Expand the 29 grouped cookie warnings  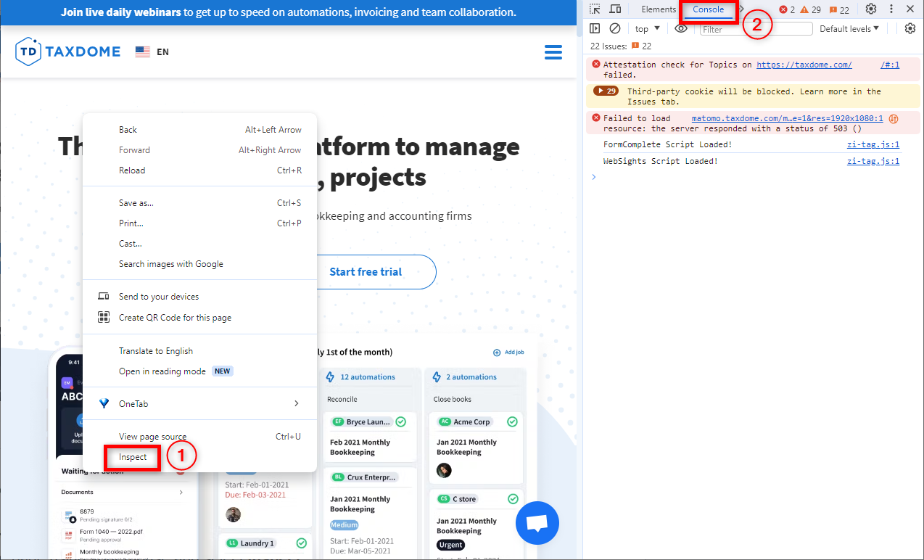(x=605, y=91)
